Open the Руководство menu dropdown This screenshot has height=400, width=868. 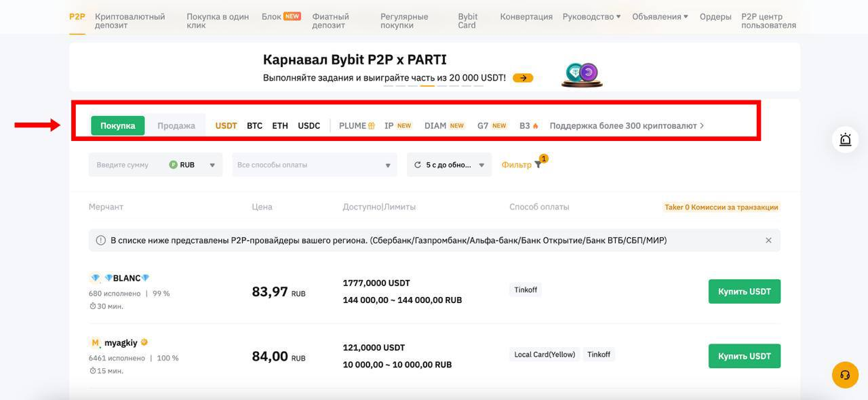pyautogui.click(x=591, y=16)
